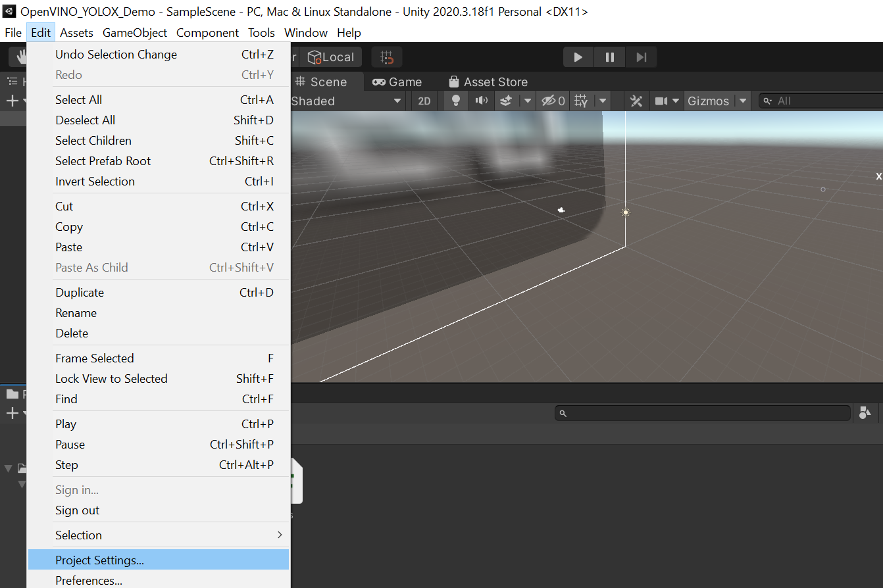The height and width of the screenshot is (588, 883).
Task: Open the Shaded draw mode dropdown
Action: [347, 101]
